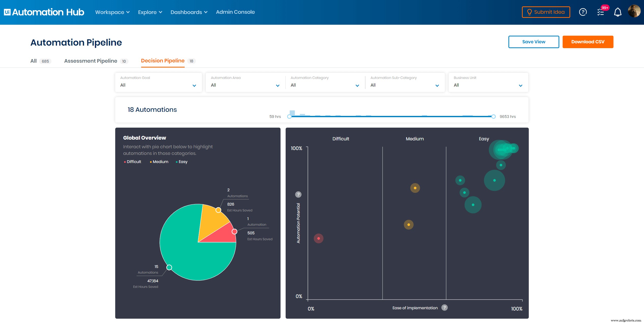The image size is (644, 323).
Task: Open the help question mark icon
Action: [583, 12]
